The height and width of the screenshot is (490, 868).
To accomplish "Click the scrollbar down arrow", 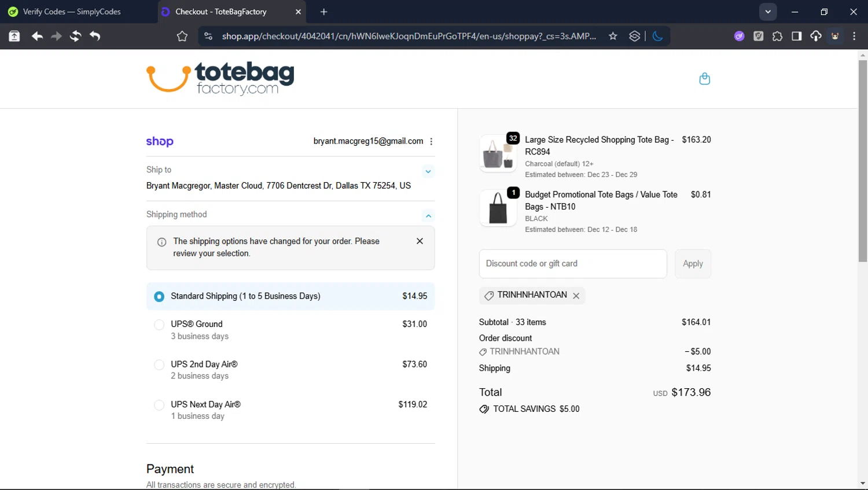I will [863, 484].
